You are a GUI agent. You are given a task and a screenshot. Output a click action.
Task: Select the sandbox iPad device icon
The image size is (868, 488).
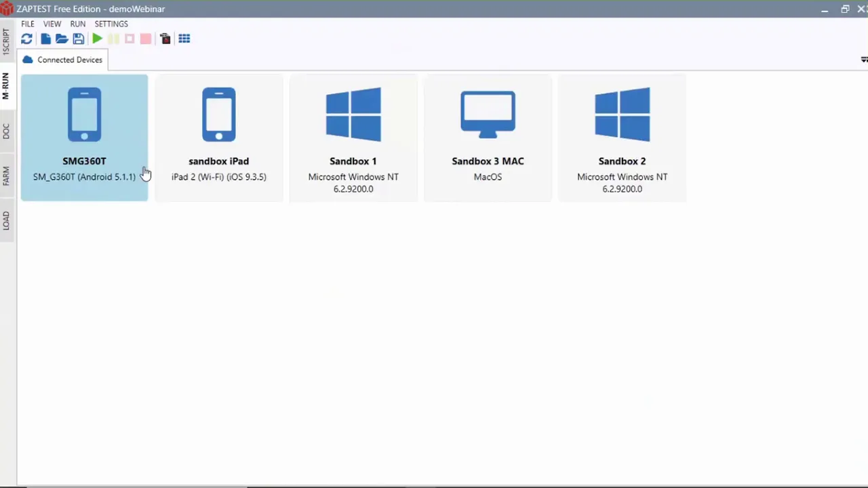click(x=218, y=115)
